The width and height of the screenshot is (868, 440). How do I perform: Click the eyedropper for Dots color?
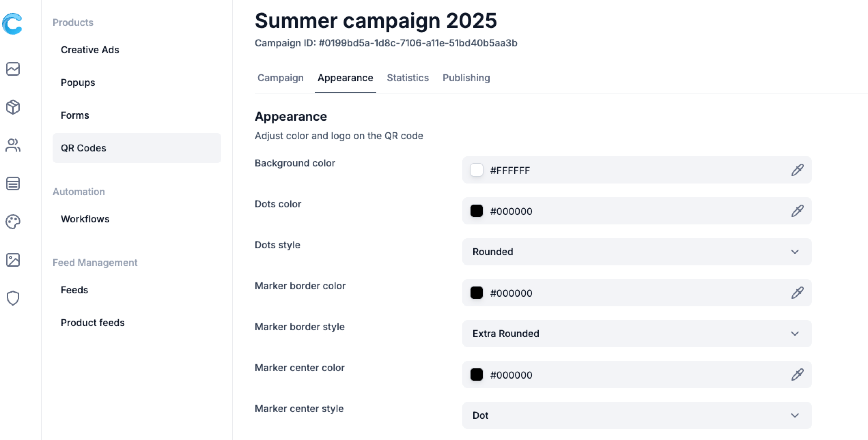tap(797, 211)
